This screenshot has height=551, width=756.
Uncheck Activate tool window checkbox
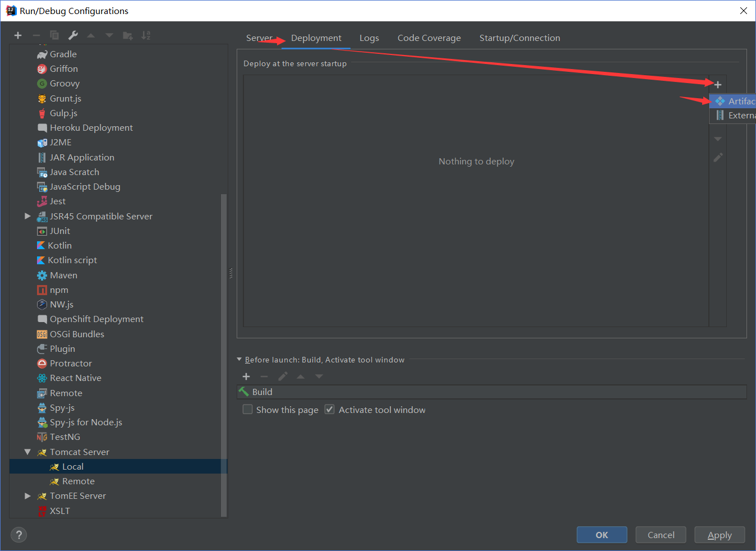(x=330, y=410)
